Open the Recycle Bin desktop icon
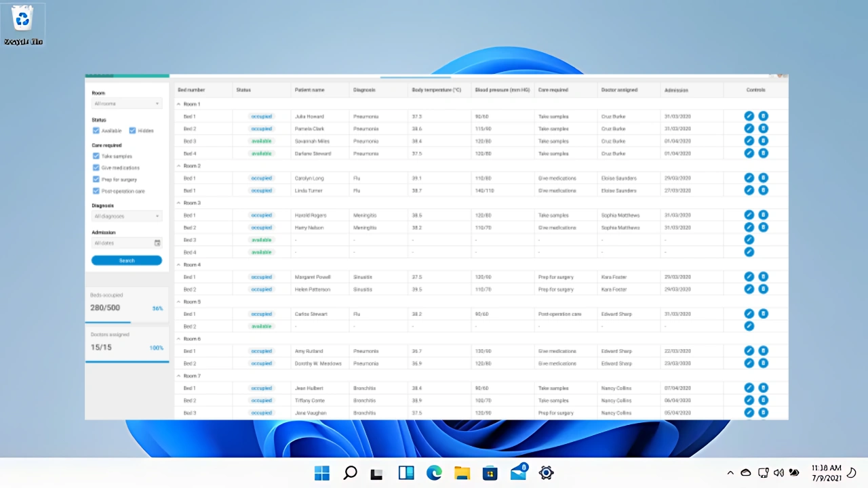Screen dimensions: 868x488 pyautogui.click(x=23, y=24)
